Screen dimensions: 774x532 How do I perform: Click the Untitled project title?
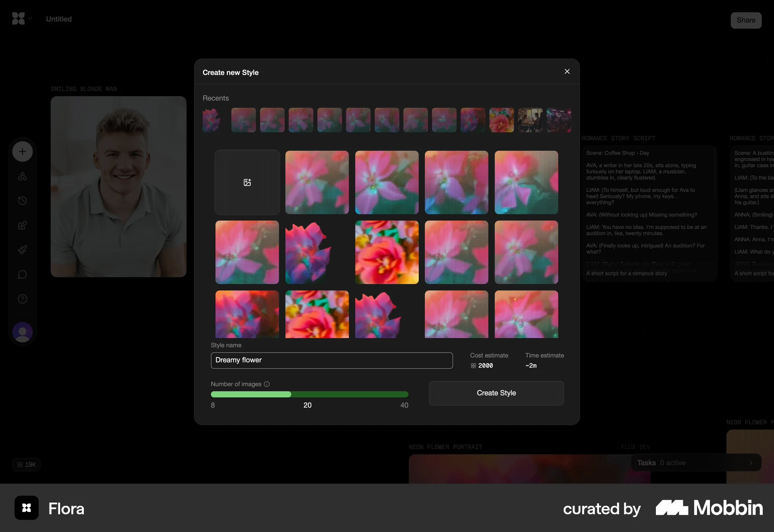[x=58, y=19]
